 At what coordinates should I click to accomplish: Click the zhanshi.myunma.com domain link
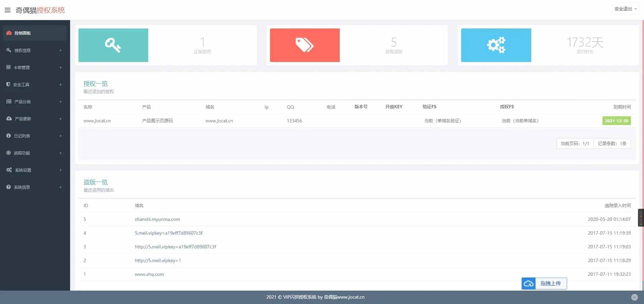point(157,219)
